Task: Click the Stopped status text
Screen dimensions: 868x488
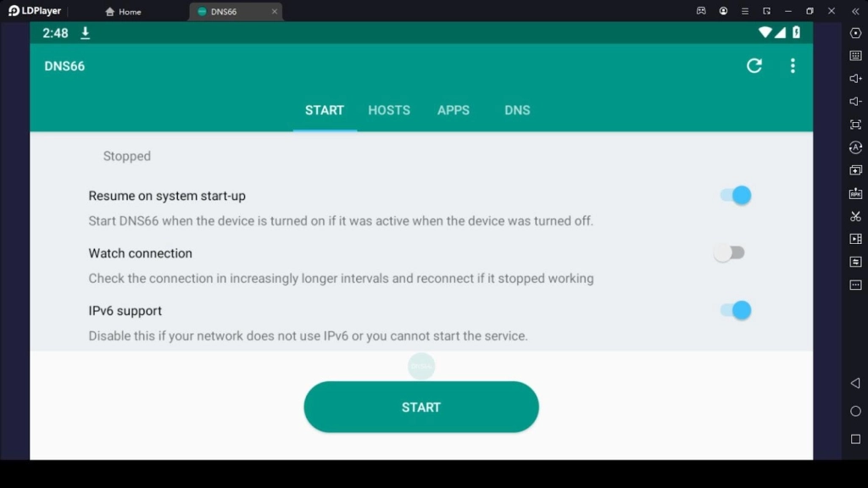Action: pos(127,156)
